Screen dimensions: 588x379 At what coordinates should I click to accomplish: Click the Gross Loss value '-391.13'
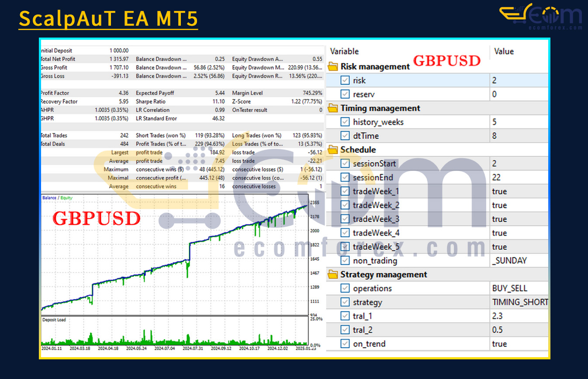120,76
